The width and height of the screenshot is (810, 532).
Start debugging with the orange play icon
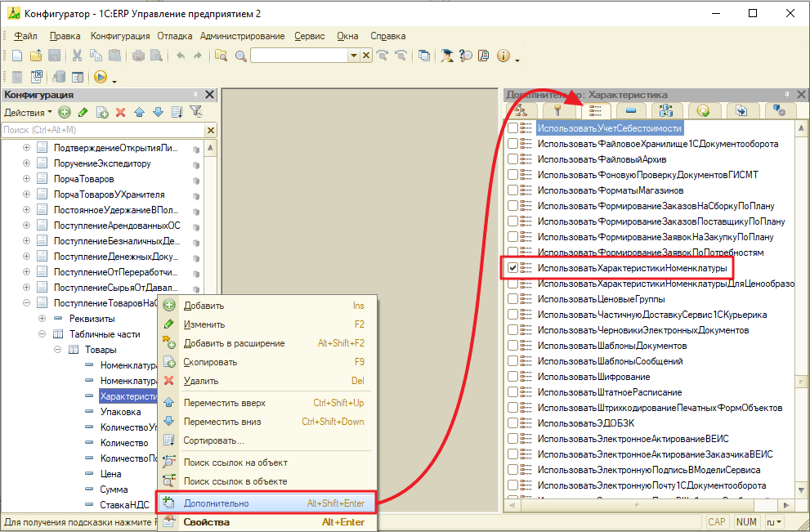coord(101,78)
